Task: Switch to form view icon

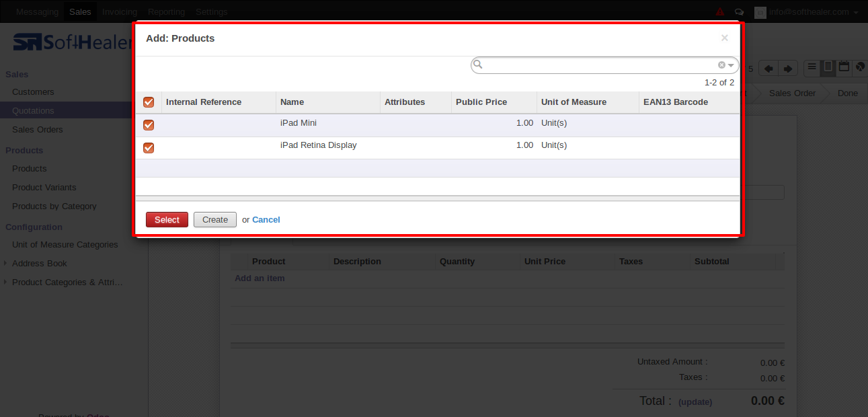Action: (828, 68)
